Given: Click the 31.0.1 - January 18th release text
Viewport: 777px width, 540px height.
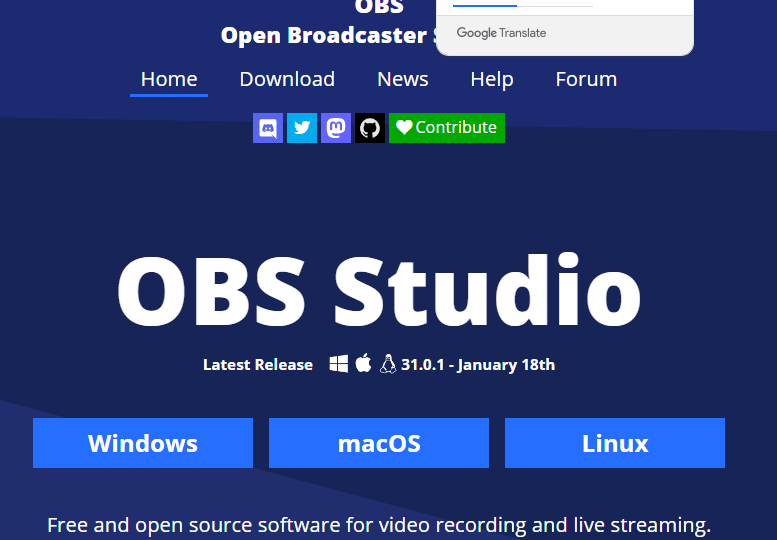Looking at the screenshot, I should coord(478,365).
